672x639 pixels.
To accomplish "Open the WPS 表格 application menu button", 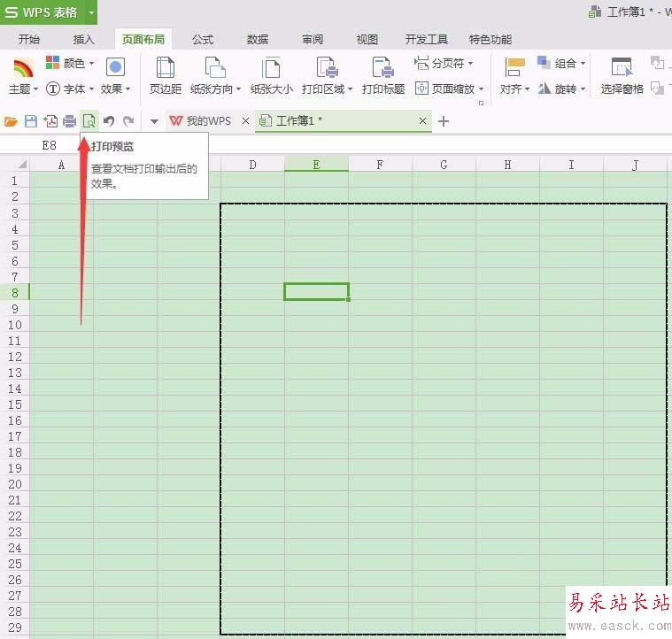I will click(42, 12).
